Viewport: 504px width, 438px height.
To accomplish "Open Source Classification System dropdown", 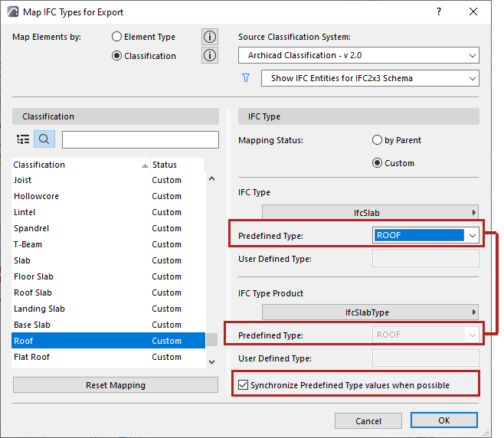I will (x=358, y=55).
